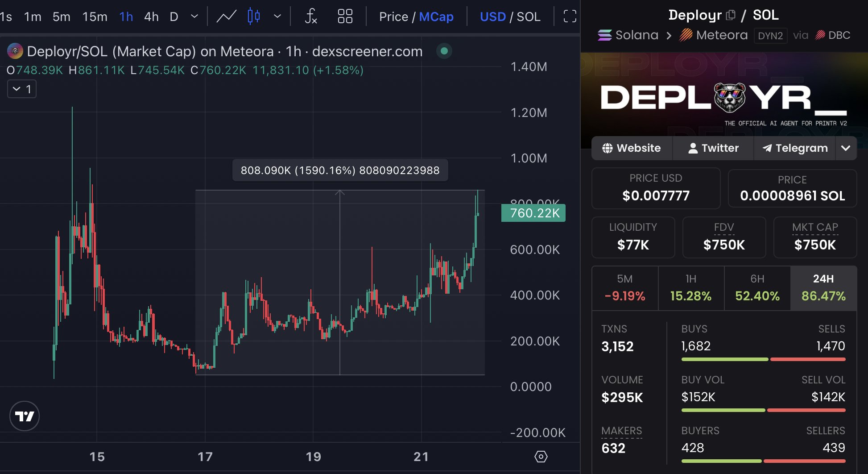
Task: Click the DYN2 pool badge
Action: (770, 35)
